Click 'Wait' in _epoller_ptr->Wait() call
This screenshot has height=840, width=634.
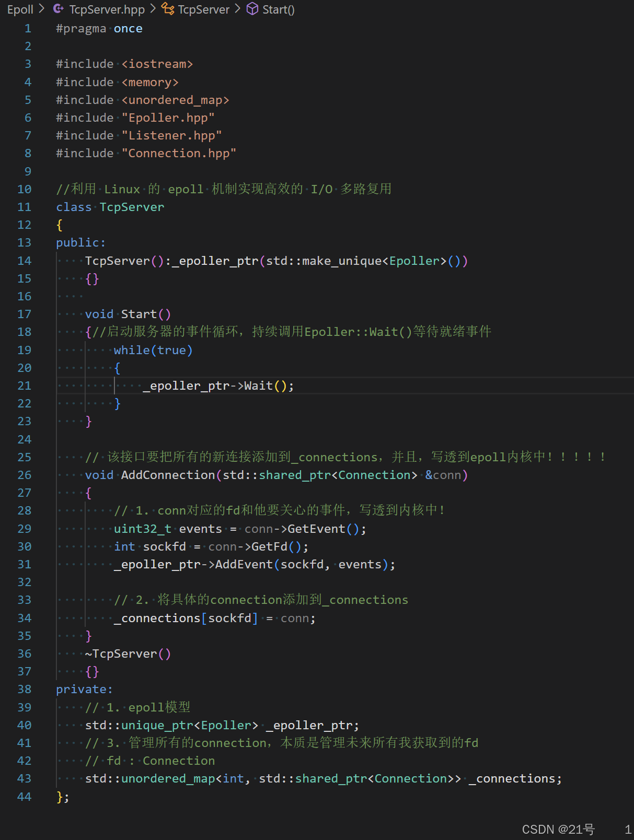pyautogui.click(x=258, y=386)
